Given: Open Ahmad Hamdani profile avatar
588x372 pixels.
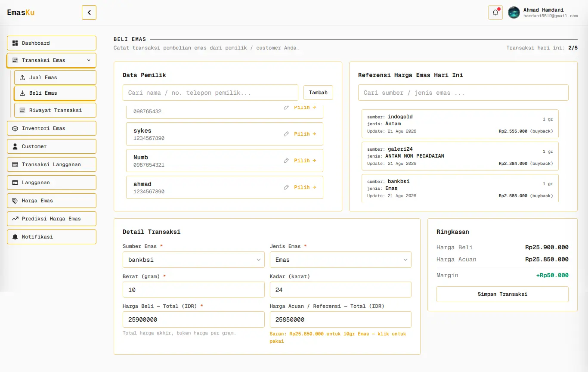Looking at the screenshot, I should 514,12.
